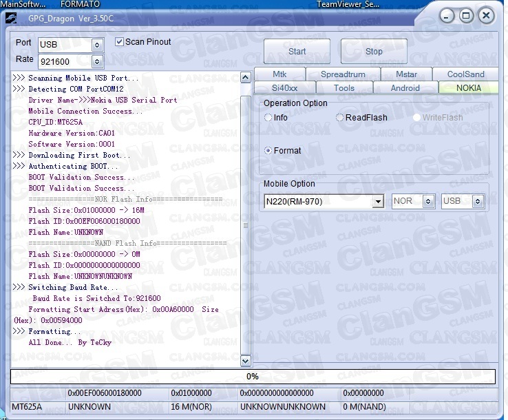Screen dimensions: 508x420
Task: Select the Format operation option
Action: point(268,151)
